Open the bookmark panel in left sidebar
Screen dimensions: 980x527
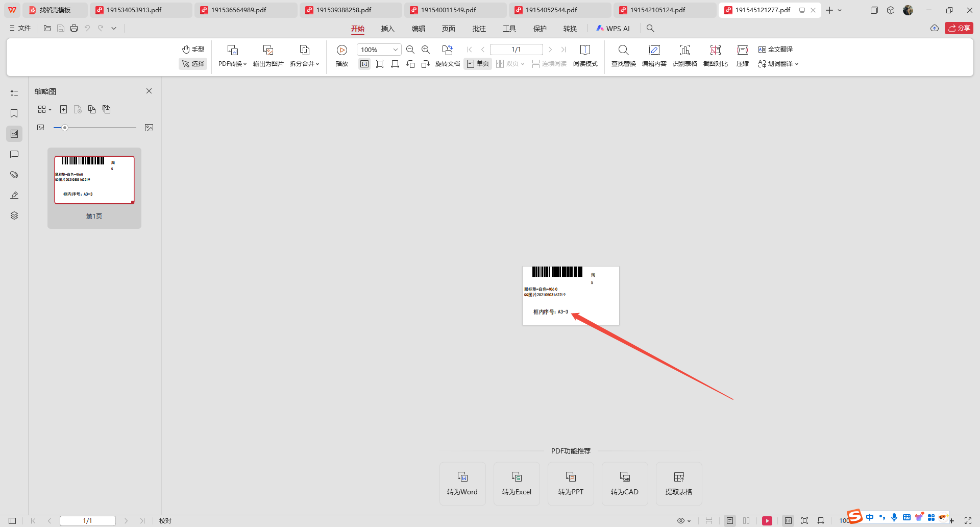point(14,113)
